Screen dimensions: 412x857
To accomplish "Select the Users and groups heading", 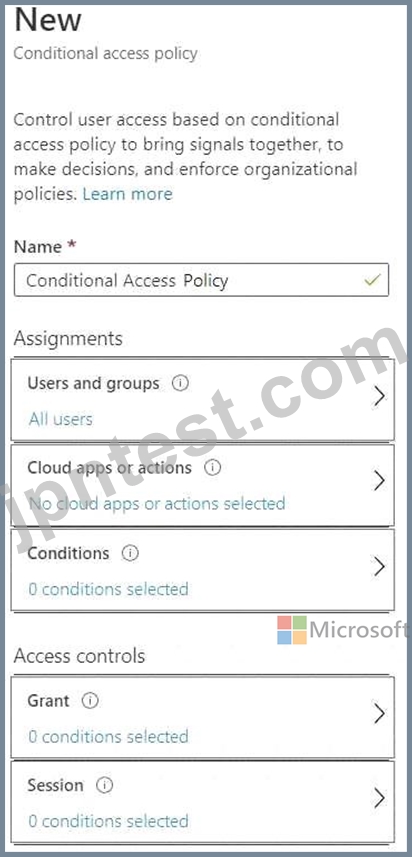I will [x=93, y=383].
